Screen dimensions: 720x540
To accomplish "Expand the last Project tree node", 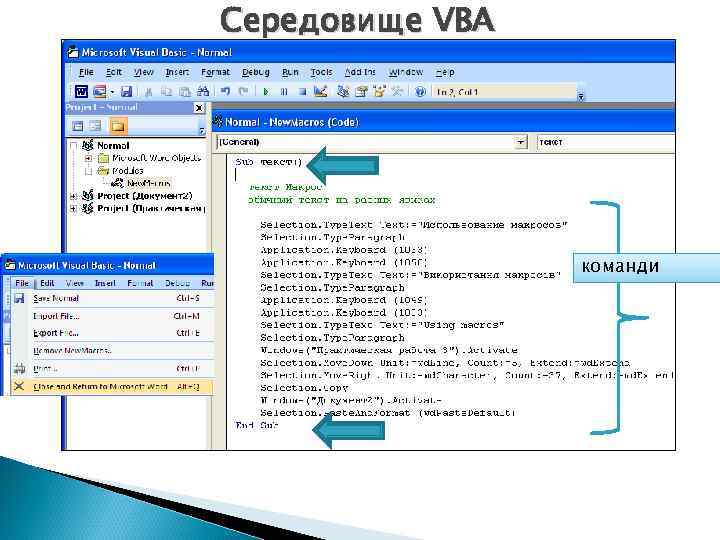I will coord(73,208).
